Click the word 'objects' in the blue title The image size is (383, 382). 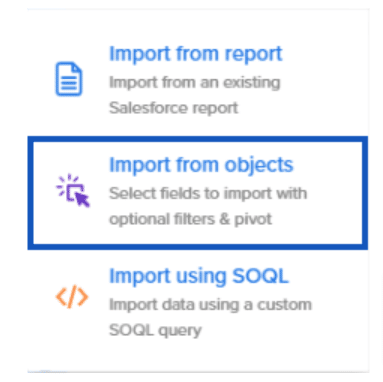(x=259, y=165)
